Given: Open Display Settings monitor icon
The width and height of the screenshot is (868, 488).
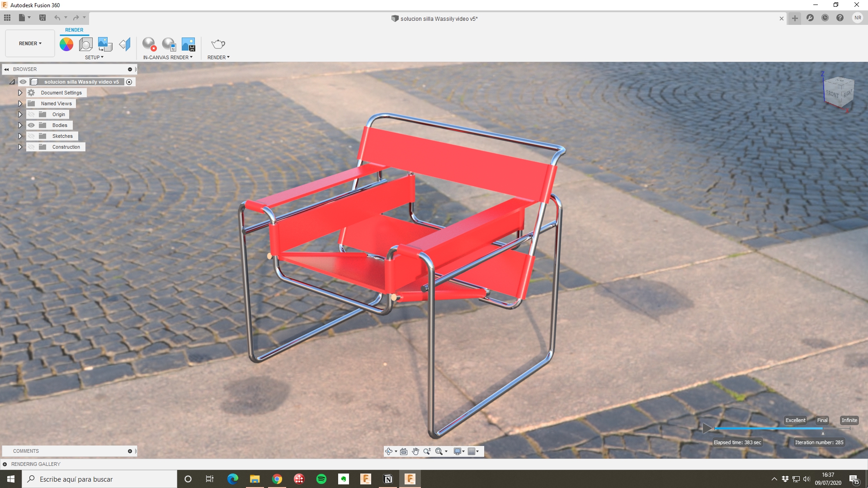Looking at the screenshot, I should pyautogui.click(x=458, y=451).
